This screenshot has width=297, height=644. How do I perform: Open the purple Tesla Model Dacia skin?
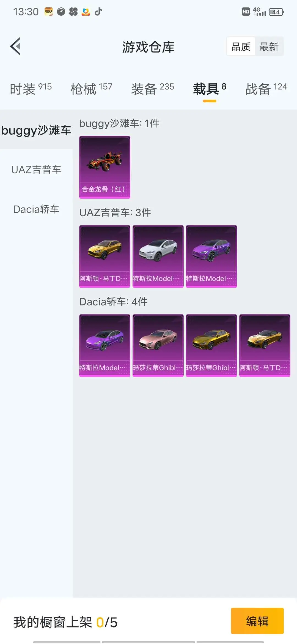pos(105,346)
